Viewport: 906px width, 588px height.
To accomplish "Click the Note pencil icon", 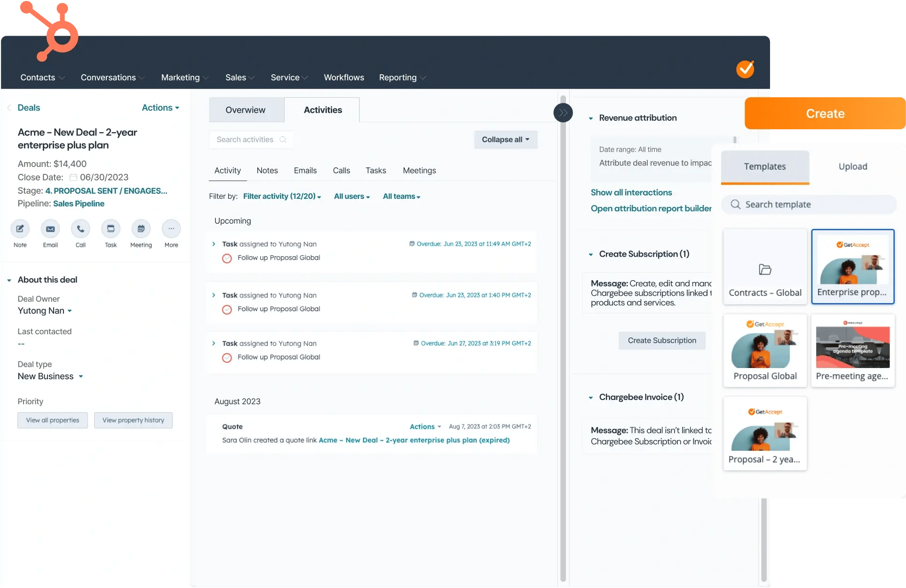I will click(x=20, y=229).
